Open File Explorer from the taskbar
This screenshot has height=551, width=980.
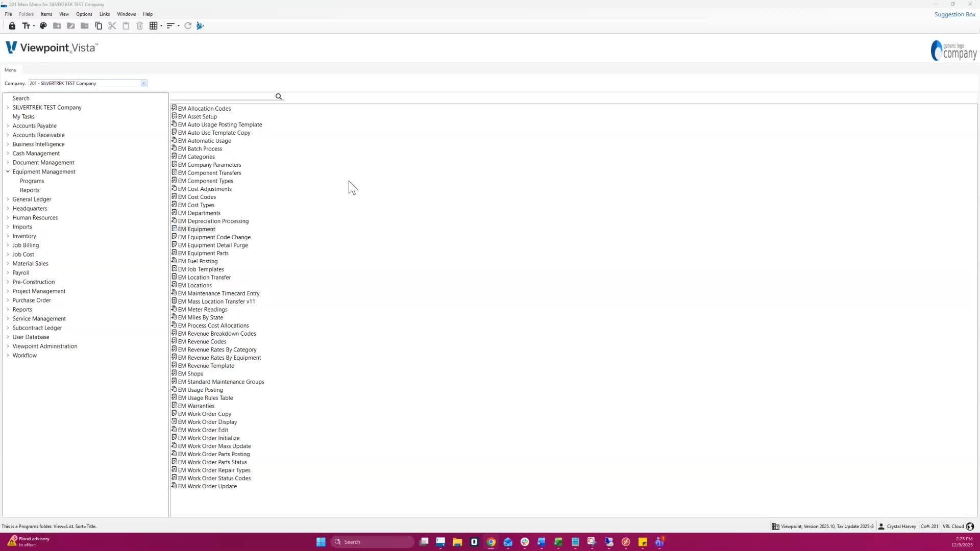pyautogui.click(x=457, y=542)
